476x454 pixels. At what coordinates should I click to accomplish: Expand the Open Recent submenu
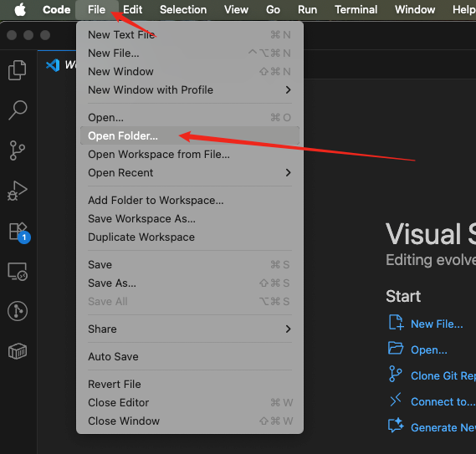(190, 173)
